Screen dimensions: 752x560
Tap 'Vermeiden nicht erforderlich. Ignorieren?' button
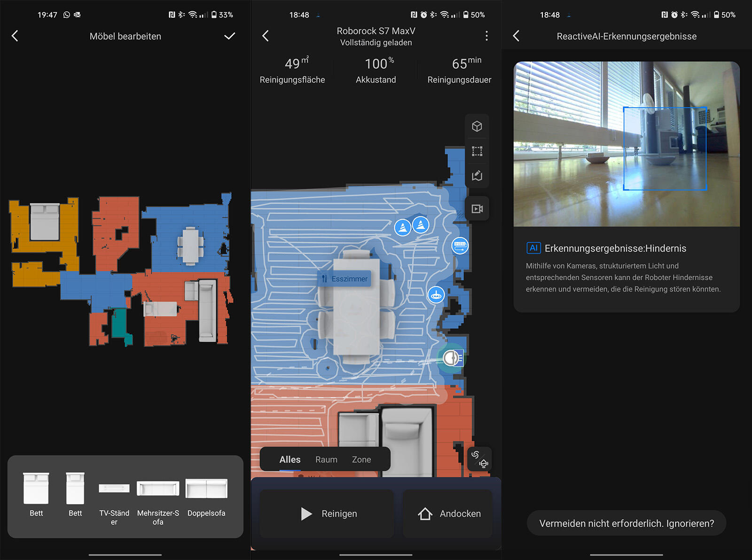coord(627,523)
